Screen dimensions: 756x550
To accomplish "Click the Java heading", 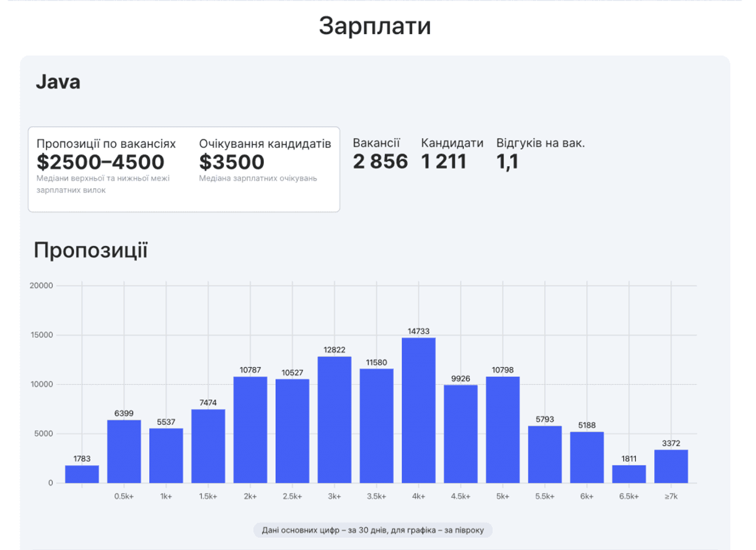I will (x=58, y=82).
